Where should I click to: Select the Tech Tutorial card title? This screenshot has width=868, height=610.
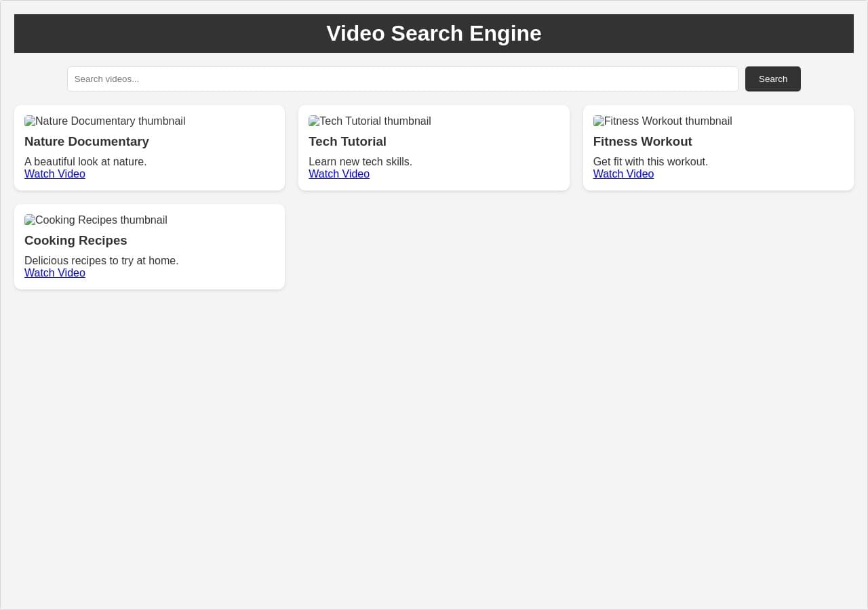coord(347,142)
